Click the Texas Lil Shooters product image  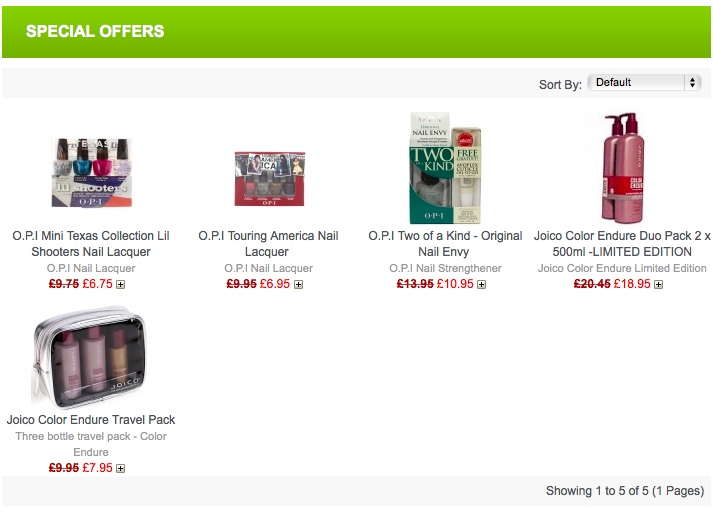pyautogui.click(x=92, y=173)
